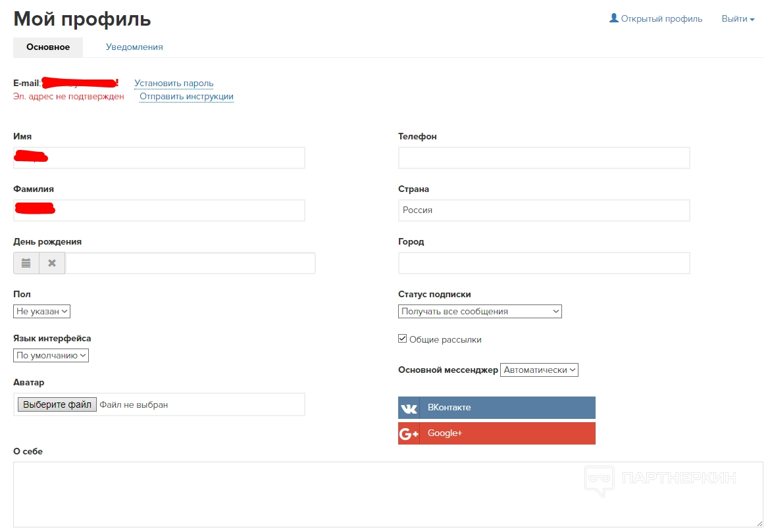Clear the birthday date with X icon

52,263
